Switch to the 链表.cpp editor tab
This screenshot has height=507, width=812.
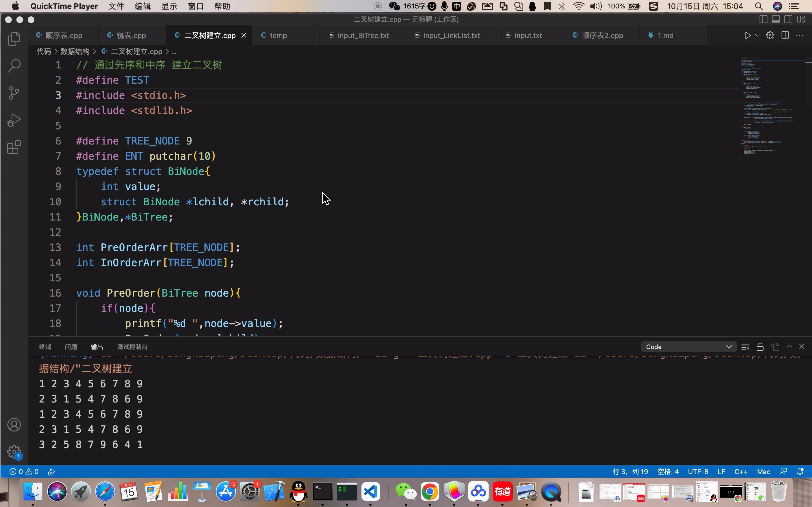[131, 35]
